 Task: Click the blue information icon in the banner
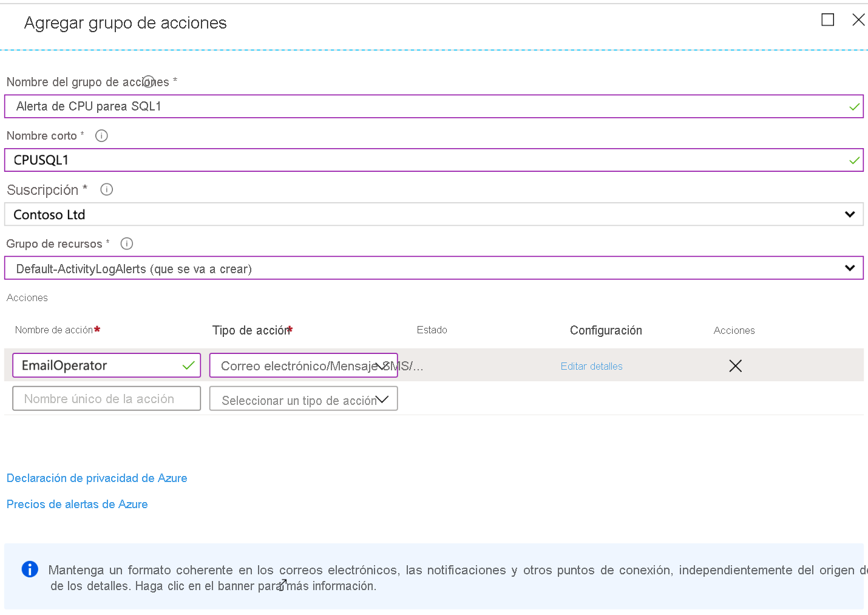click(30, 569)
